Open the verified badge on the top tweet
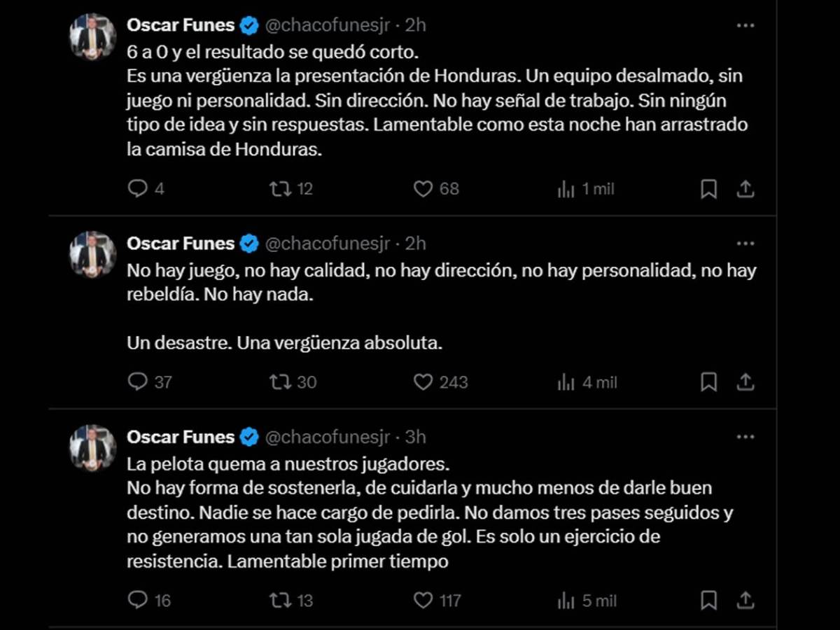Viewport: 840px width, 630px height. (247, 24)
